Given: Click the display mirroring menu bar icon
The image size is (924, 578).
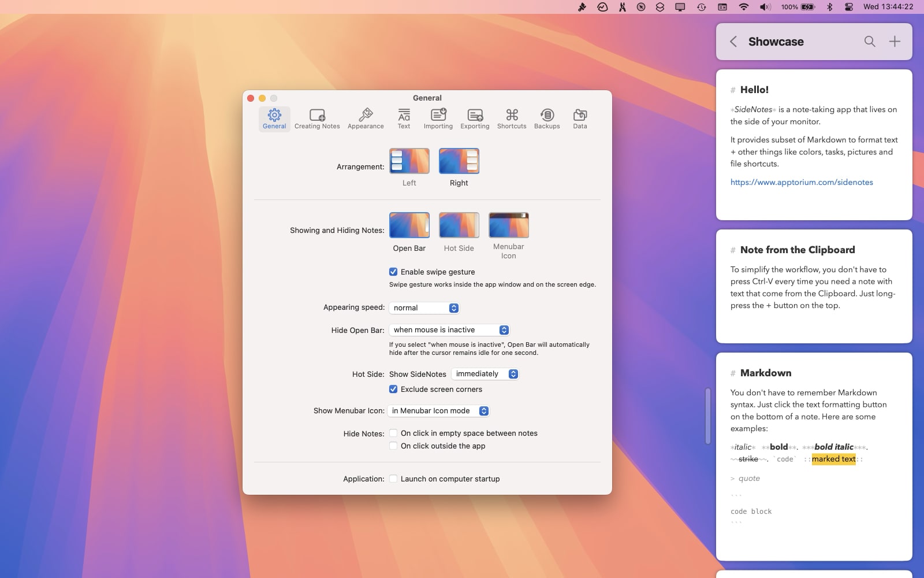Looking at the screenshot, I should click(x=680, y=7).
